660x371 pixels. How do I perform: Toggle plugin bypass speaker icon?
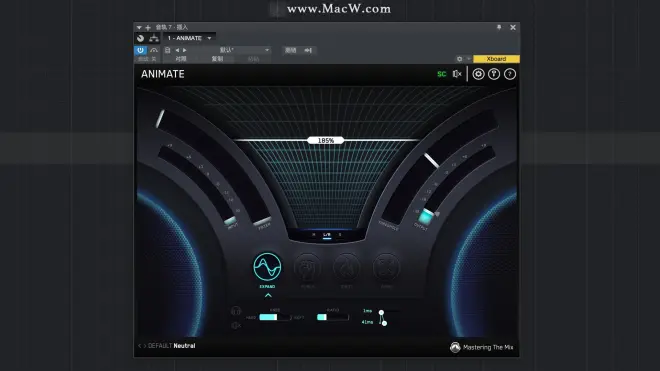(457, 74)
